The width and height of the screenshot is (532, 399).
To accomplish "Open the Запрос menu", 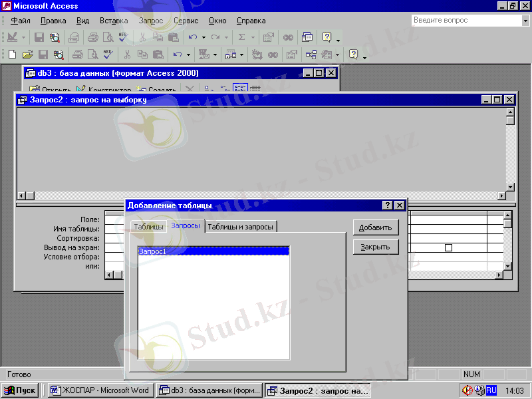I will (151, 21).
